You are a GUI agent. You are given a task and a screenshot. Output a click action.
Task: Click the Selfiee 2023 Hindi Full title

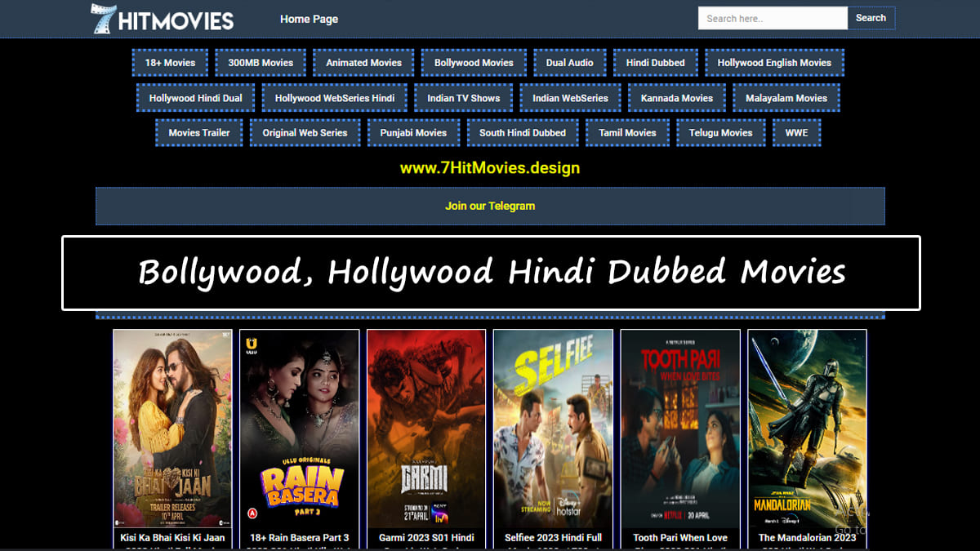553,538
